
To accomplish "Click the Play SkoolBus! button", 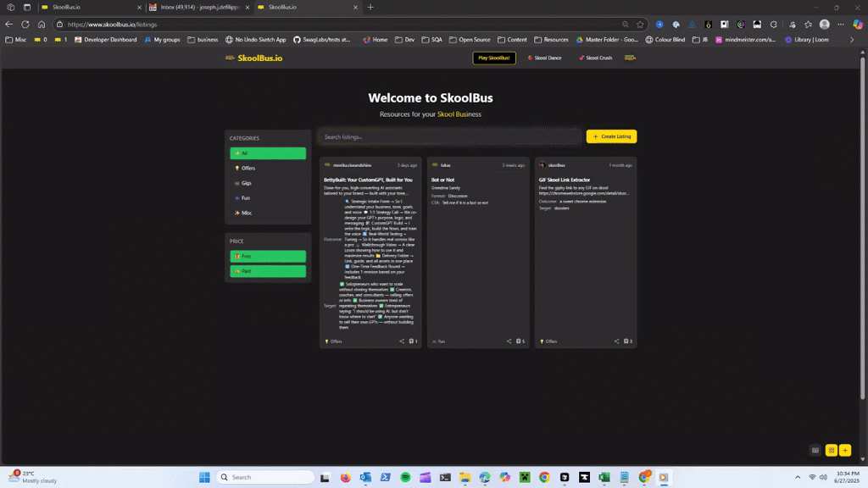I will click(494, 58).
